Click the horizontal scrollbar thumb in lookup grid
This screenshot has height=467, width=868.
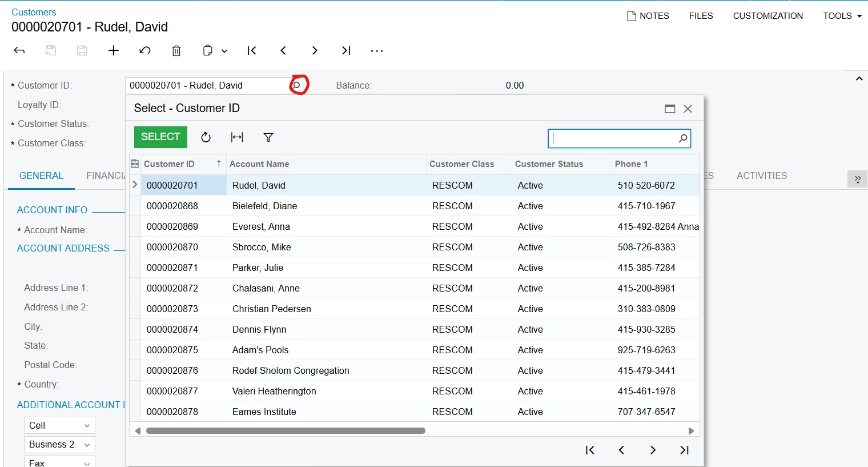click(x=286, y=431)
